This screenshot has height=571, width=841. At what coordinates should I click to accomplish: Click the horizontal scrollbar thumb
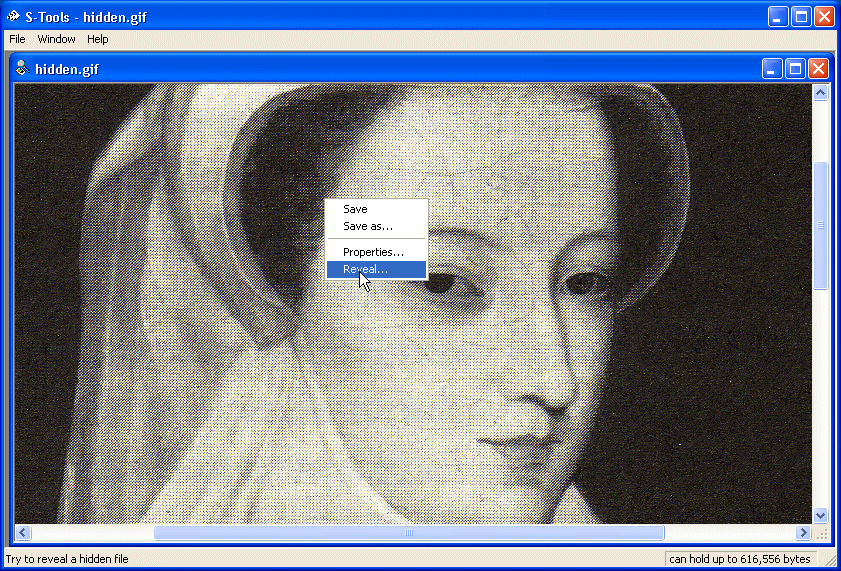coord(409,532)
